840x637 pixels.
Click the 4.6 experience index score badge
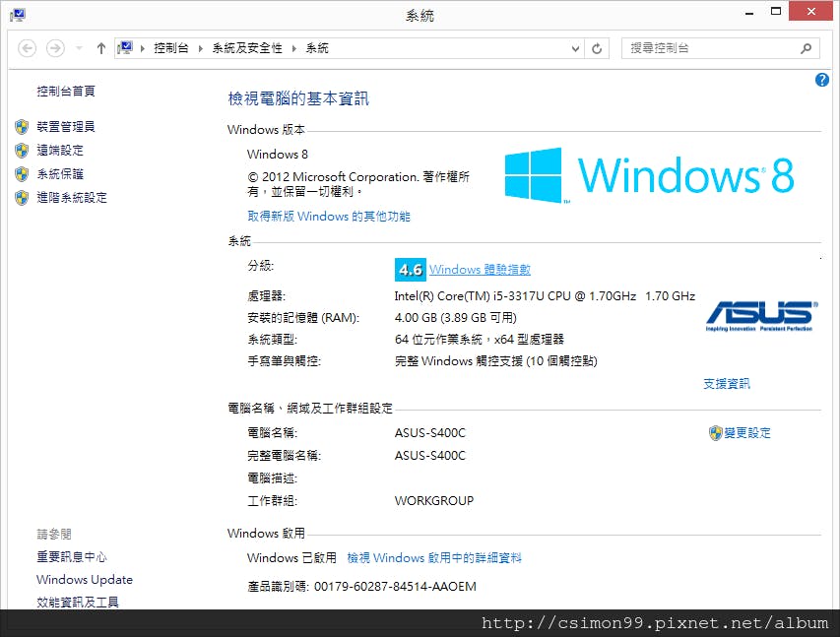411,270
